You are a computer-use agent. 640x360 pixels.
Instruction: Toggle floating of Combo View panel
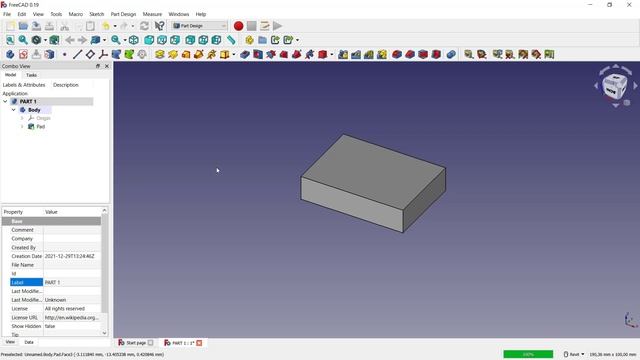click(98, 66)
